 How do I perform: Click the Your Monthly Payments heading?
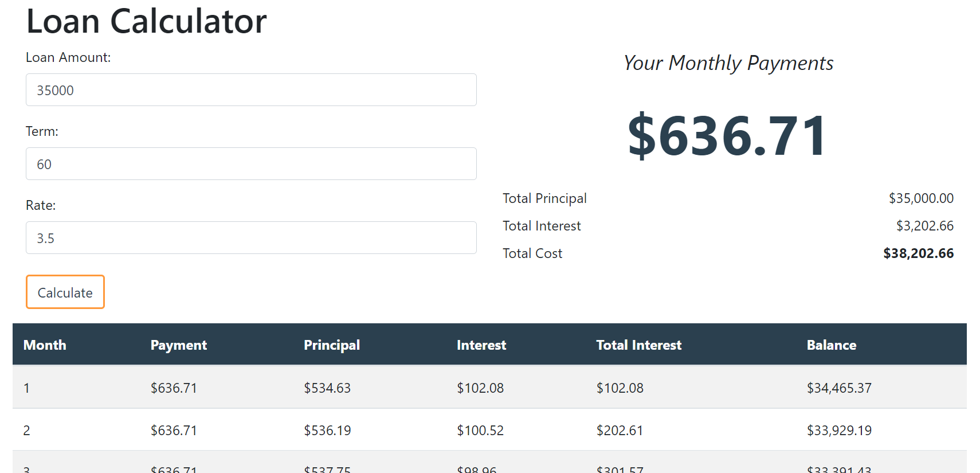728,63
